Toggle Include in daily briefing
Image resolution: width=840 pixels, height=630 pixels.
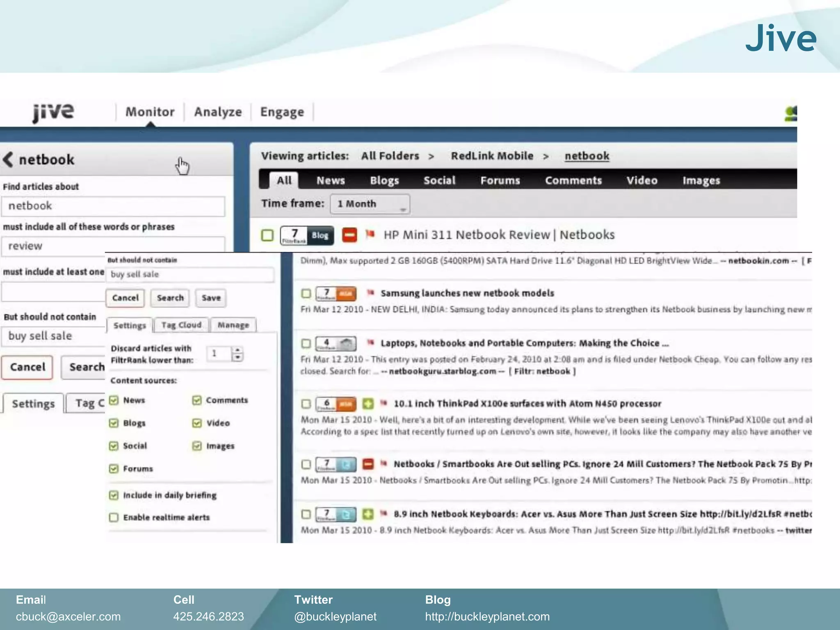[x=114, y=495]
